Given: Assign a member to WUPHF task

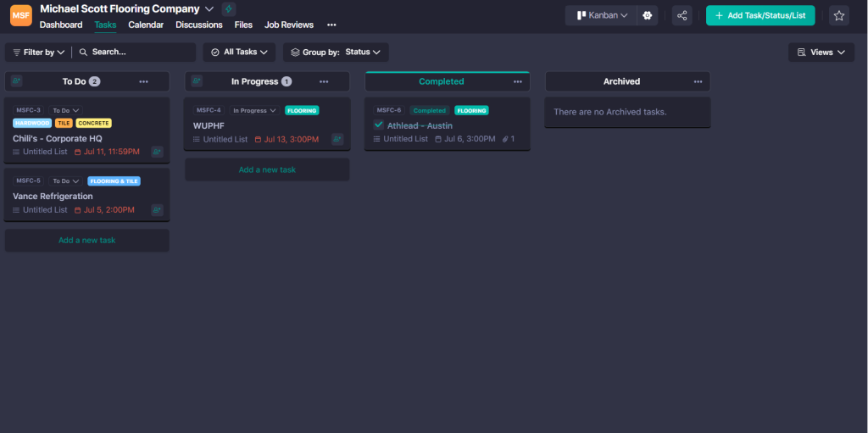Looking at the screenshot, I should click(337, 140).
